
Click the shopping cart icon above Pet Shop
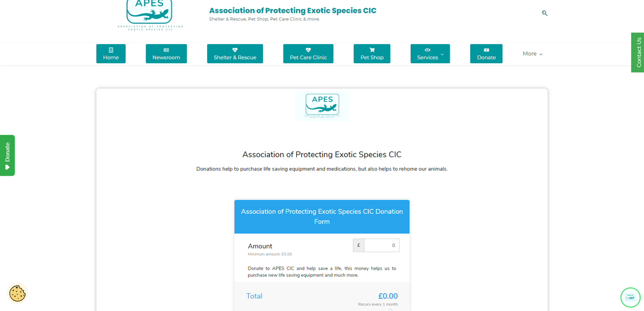(372, 50)
